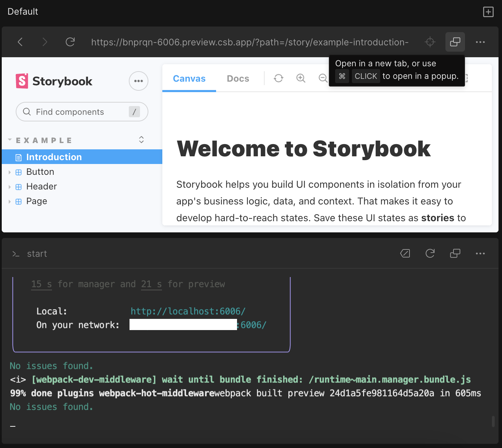Remount the component with refresh icon

click(x=279, y=78)
